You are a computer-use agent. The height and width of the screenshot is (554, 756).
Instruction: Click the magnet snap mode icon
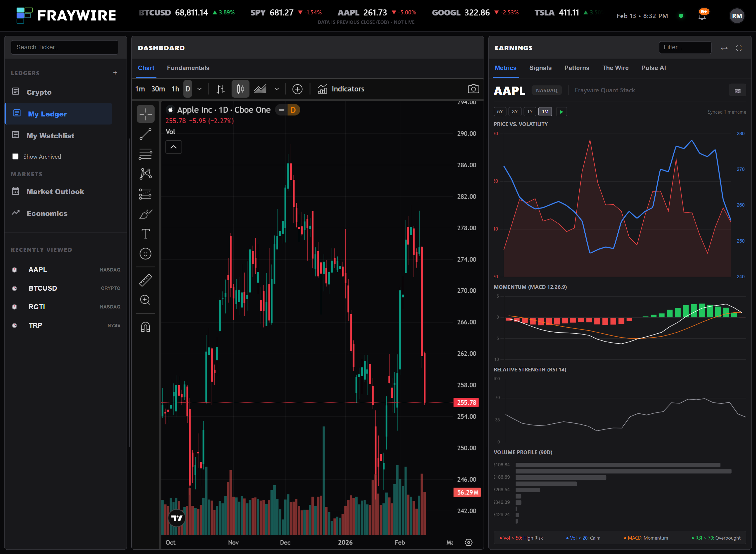[x=145, y=327]
